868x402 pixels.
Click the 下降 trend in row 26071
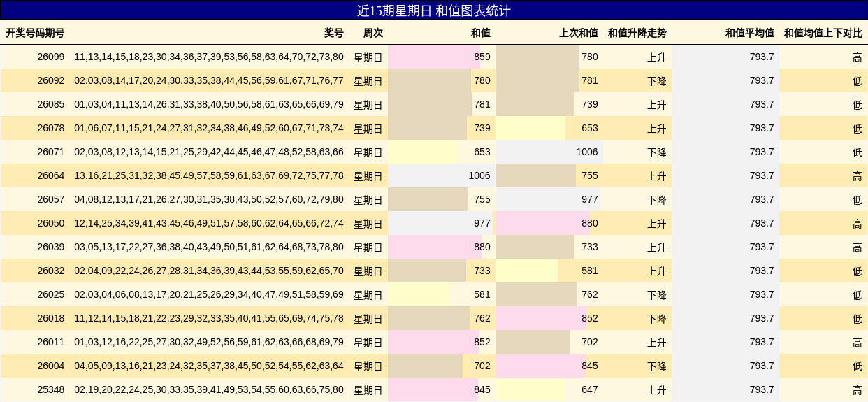656,152
